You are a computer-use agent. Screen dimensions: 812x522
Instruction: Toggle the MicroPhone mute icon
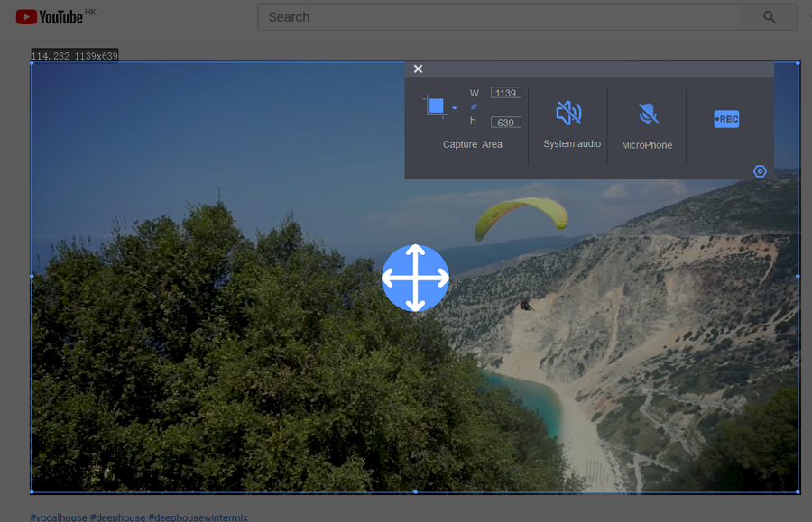647,114
